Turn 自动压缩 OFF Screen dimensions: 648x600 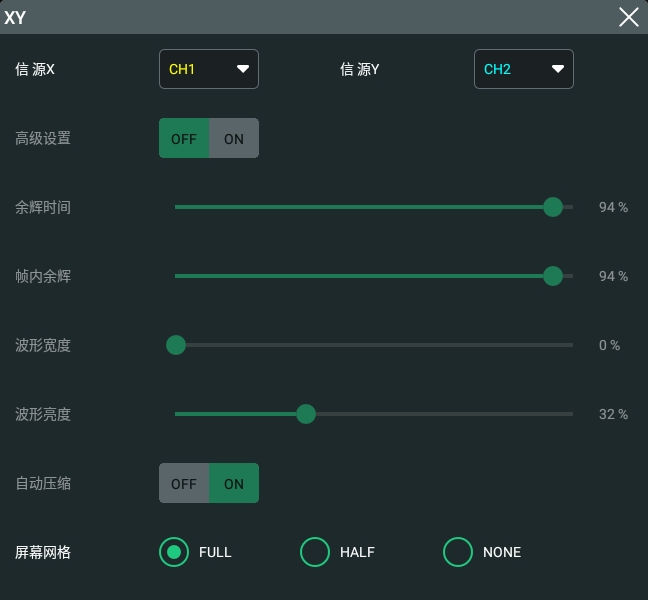coord(184,483)
